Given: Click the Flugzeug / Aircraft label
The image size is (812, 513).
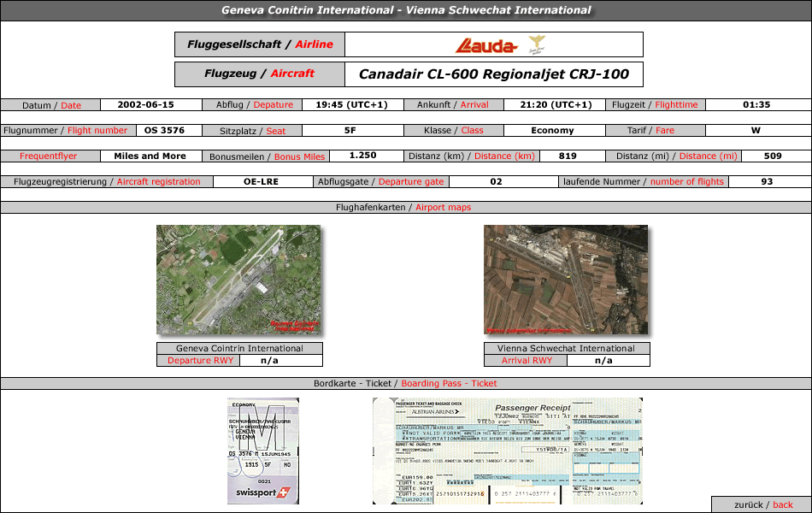Looking at the screenshot, I should (x=260, y=74).
